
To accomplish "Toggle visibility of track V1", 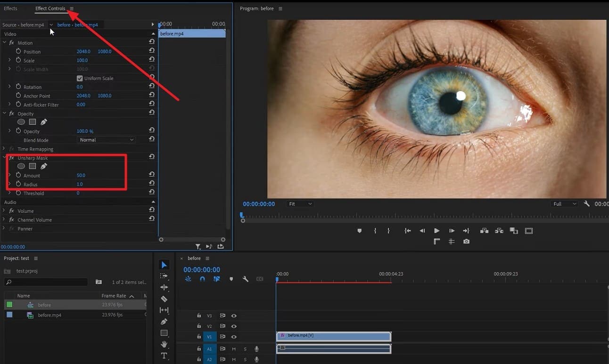I will pos(234,336).
